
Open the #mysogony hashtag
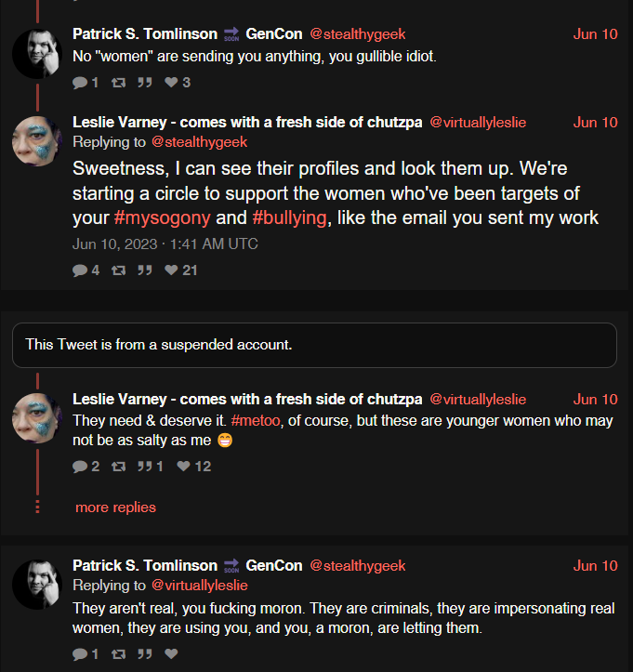pyautogui.click(x=163, y=217)
